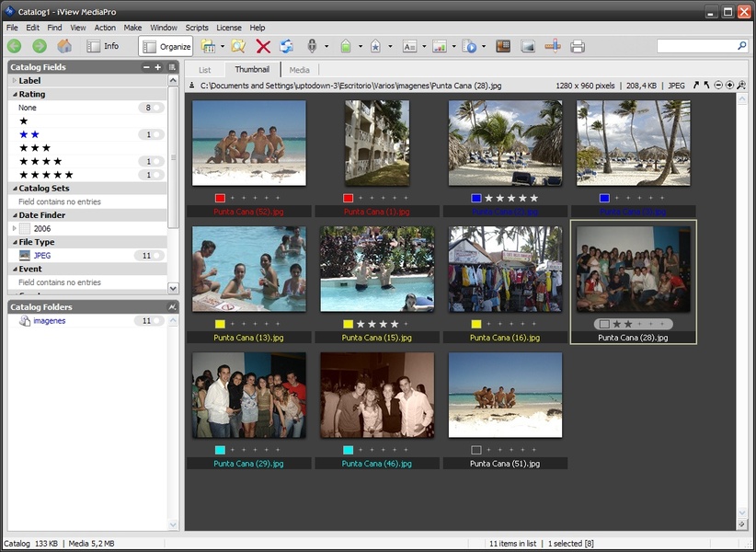The width and height of the screenshot is (756, 552).
Task: Switch to the Media tab
Action: click(300, 70)
